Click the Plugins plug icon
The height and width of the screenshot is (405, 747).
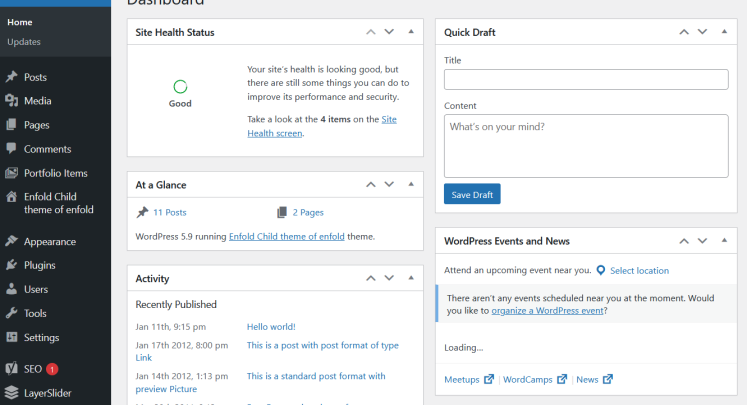pos(11,265)
